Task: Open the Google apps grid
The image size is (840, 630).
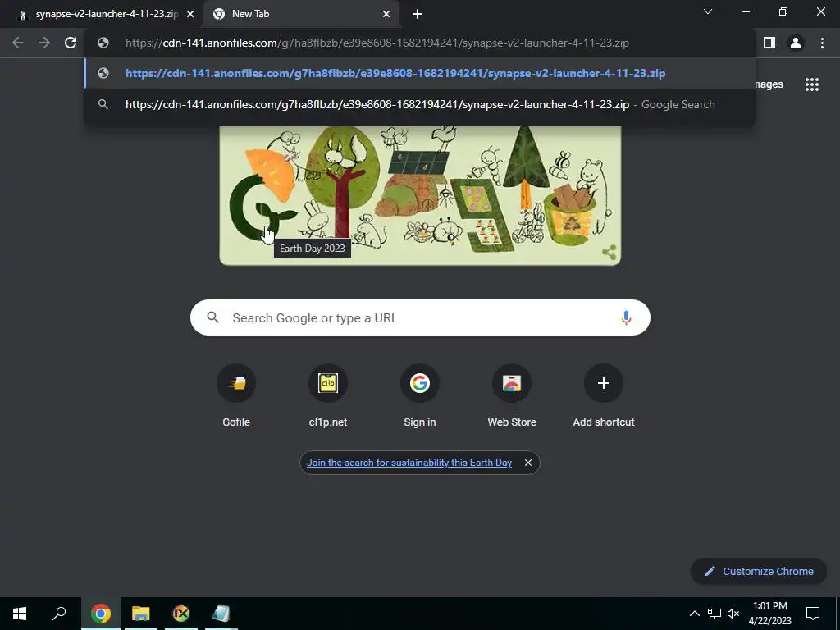Action: (x=812, y=84)
